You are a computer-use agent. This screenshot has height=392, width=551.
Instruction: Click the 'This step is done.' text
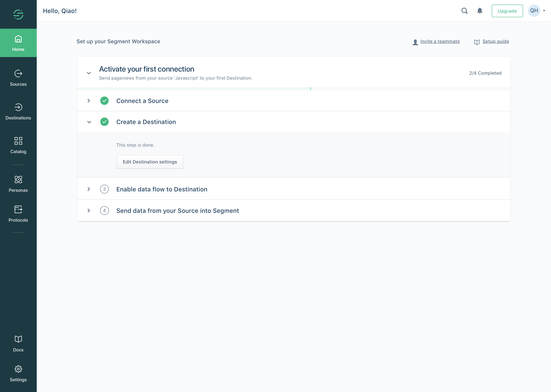135,145
